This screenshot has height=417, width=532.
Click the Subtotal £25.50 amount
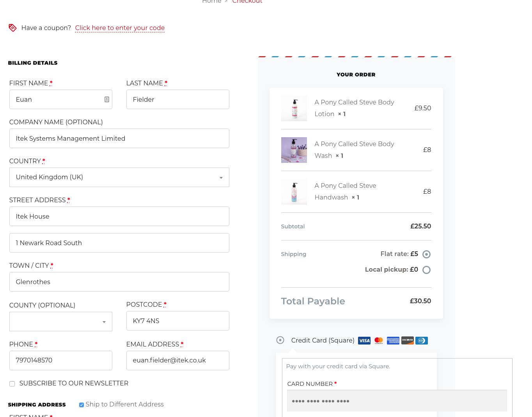420,226
